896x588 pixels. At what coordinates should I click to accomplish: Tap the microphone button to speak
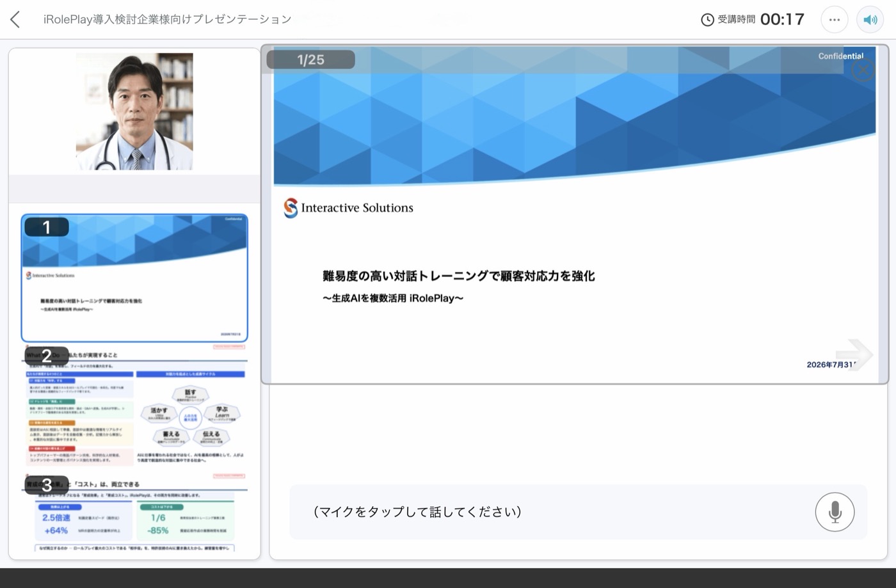(x=835, y=512)
